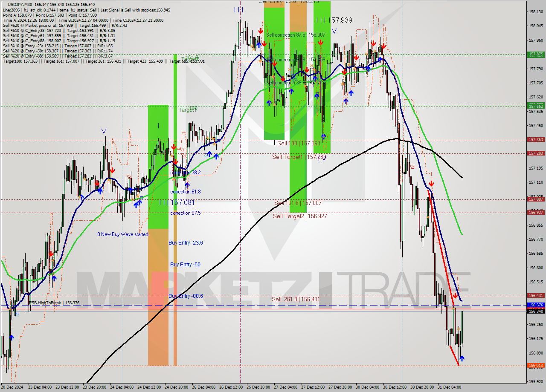Select the 'Buy Entry -23.6' label
The width and height of the screenshot is (546, 392).
pyautogui.click(x=186, y=243)
